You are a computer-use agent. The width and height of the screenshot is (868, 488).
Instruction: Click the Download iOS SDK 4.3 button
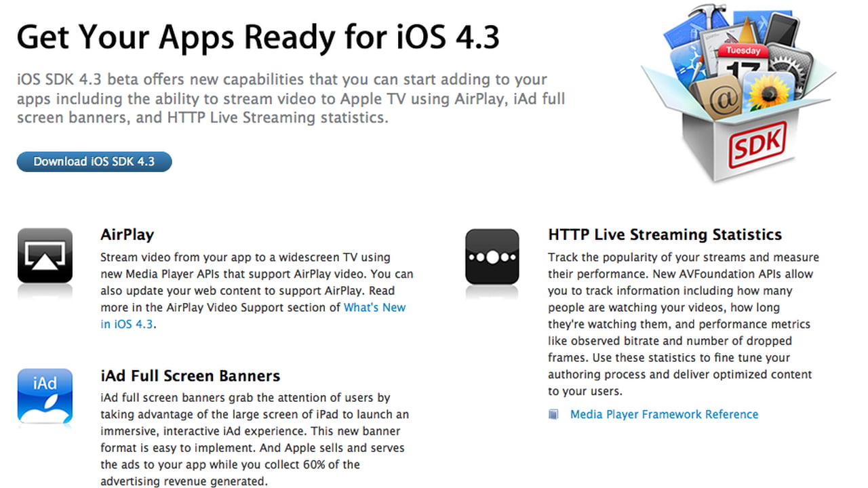[x=94, y=162]
